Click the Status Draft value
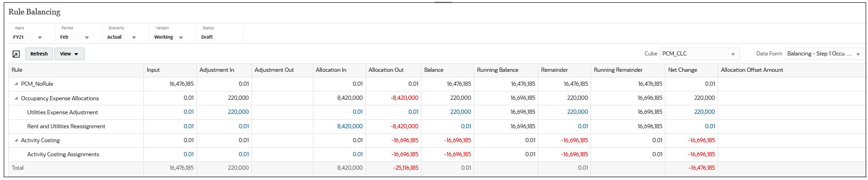This screenshot has height=180, width=868. [x=207, y=37]
